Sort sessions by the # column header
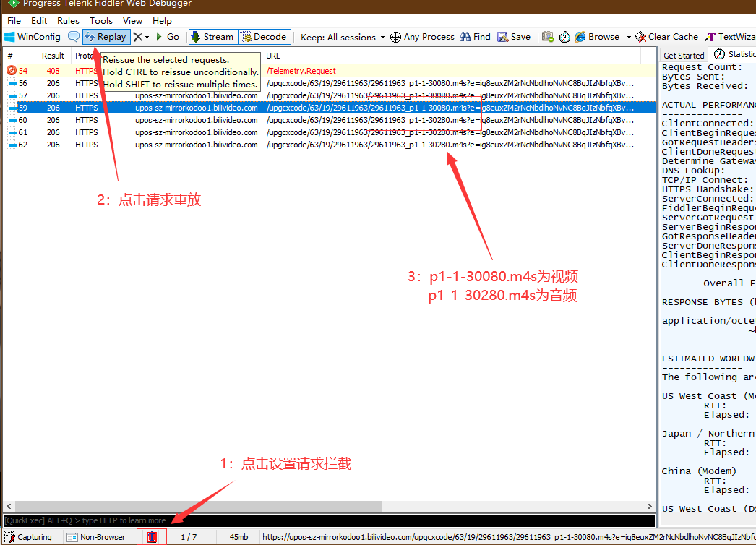This screenshot has height=545, width=756. [x=19, y=56]
